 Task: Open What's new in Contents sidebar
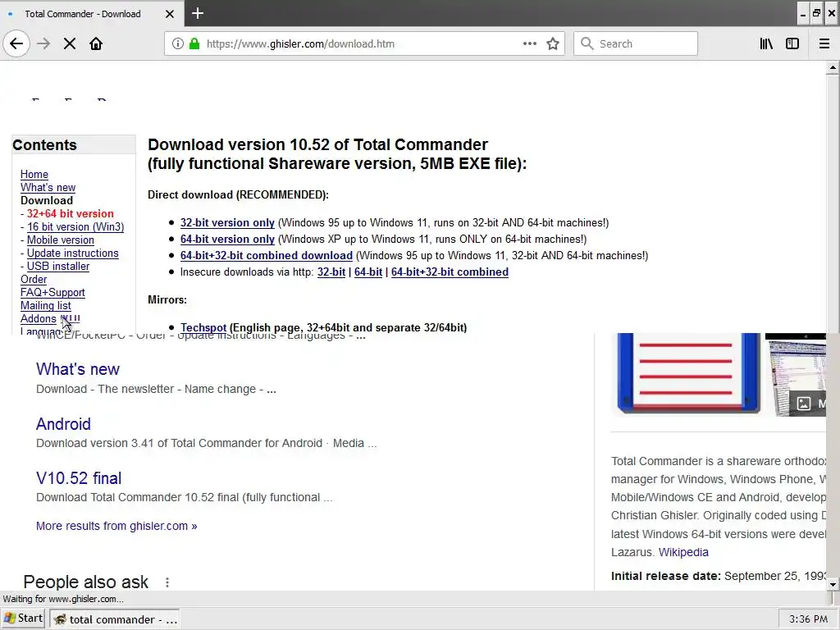tap(48, 188)
